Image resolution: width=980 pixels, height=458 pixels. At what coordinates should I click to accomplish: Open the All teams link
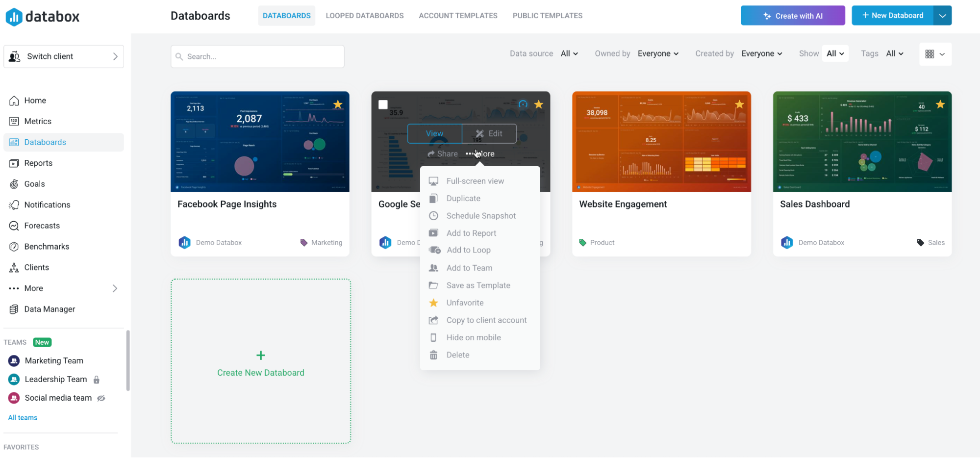[x=22, y=417]
